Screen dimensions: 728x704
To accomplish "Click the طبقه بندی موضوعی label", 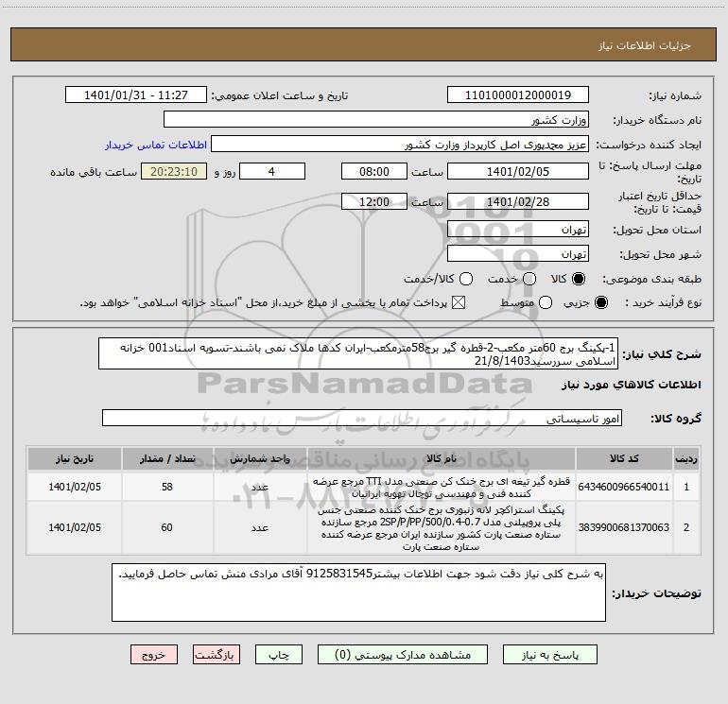I will (651, 279).
